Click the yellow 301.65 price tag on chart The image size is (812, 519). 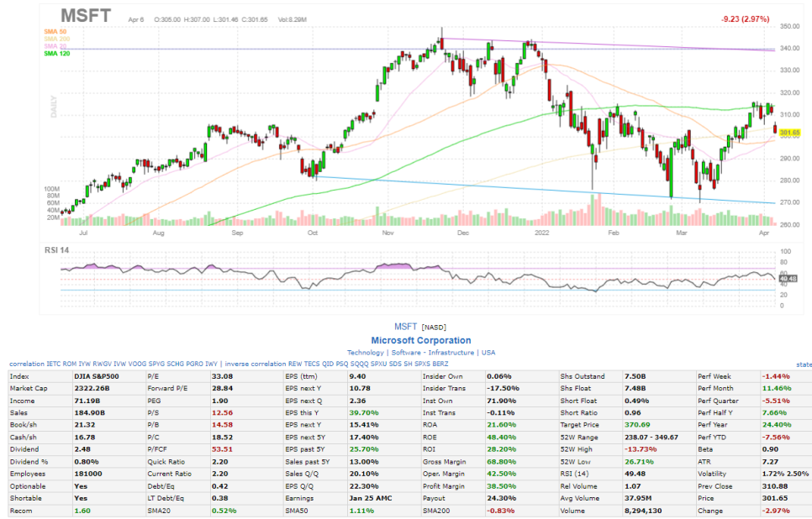tap(789, 133)
